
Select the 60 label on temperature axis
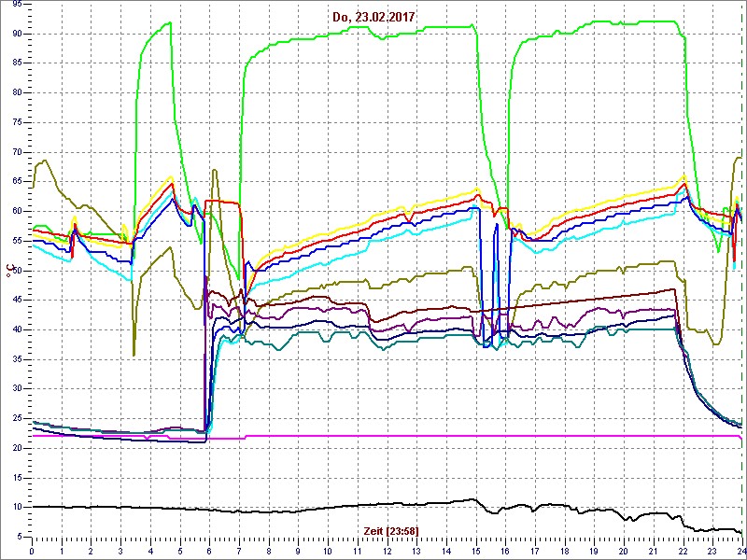click(16, 211)
